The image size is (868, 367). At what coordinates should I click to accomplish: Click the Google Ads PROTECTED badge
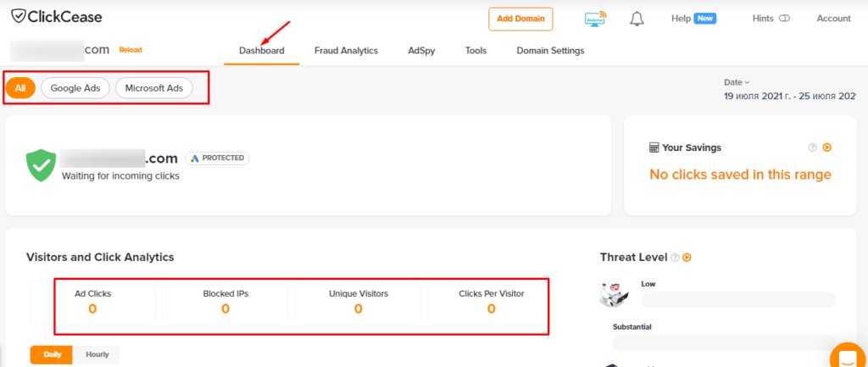[x=217, y=158]
